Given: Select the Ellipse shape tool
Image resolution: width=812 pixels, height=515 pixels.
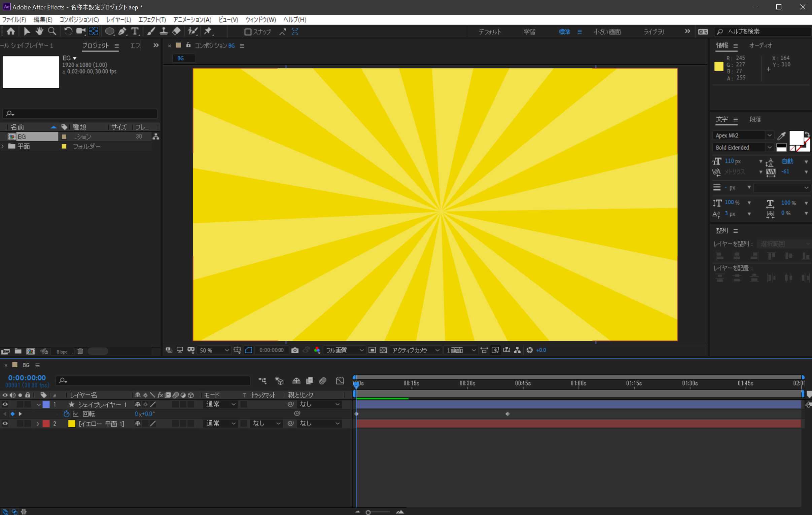Looking at the screenshot, I should (110, 31).
